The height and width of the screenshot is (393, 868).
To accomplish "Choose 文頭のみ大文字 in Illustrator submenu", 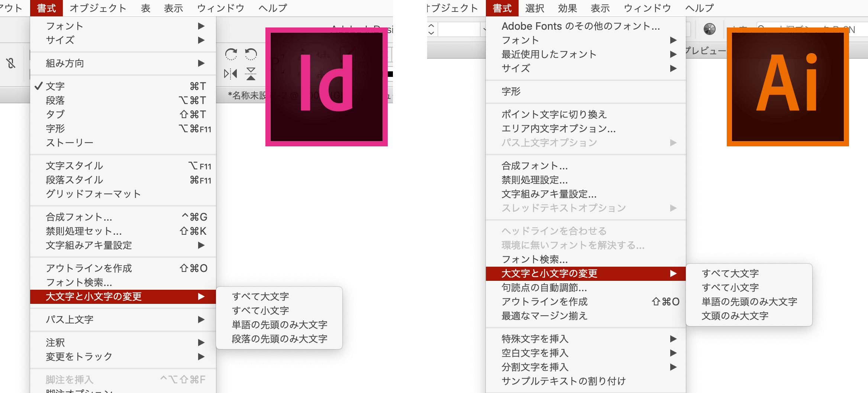I will pyautogui.click(x=749, y=316).
